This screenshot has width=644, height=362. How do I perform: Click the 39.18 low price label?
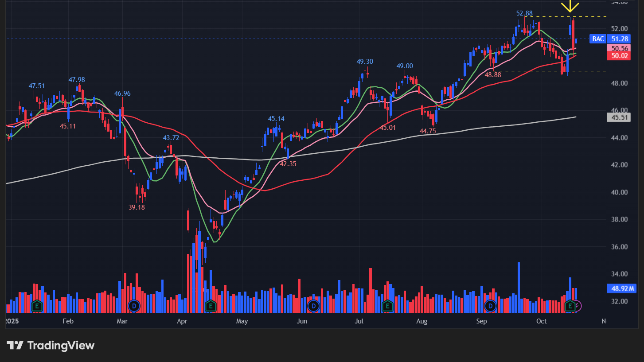pyautogui.click(x=137, y=207)
